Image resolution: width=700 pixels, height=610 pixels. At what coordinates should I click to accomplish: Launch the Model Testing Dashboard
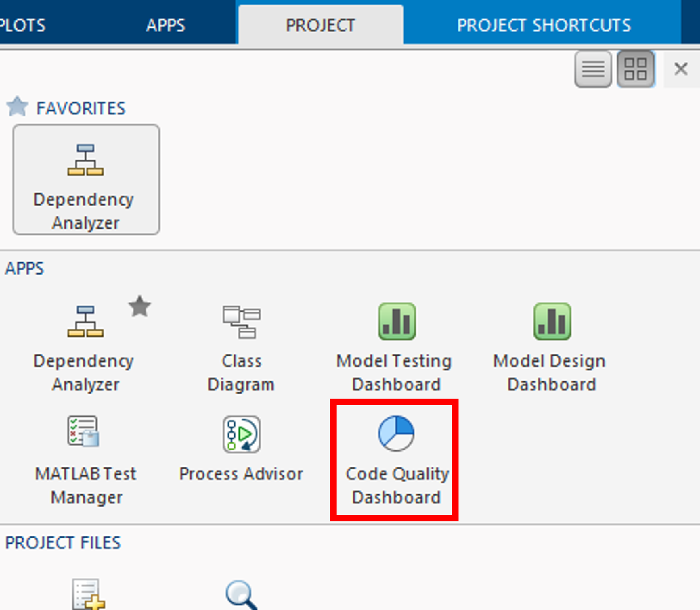[x=397, y=346]
